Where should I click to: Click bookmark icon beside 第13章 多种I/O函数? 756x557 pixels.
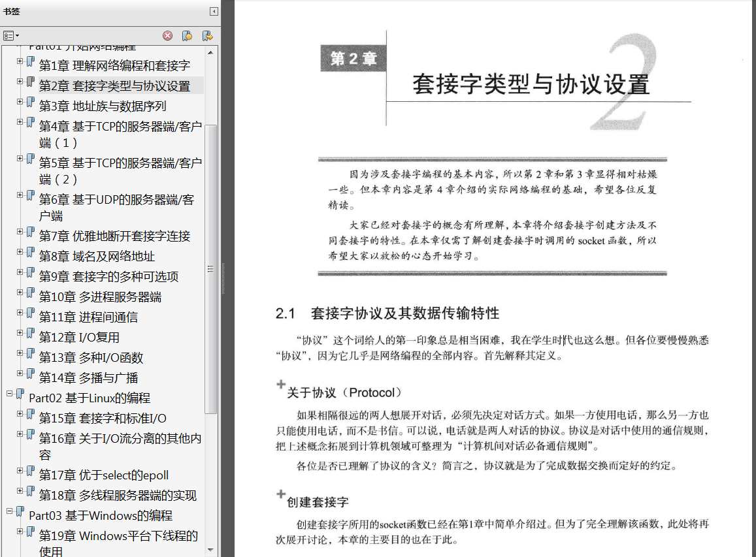tap(30, 354)
